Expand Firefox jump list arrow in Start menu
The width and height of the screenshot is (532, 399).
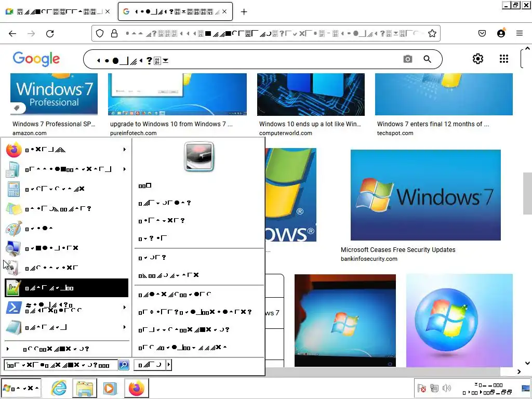tap(125, 149)
